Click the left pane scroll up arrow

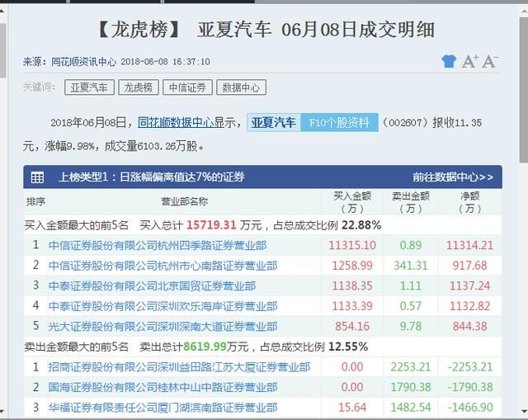tap(2, 11)
